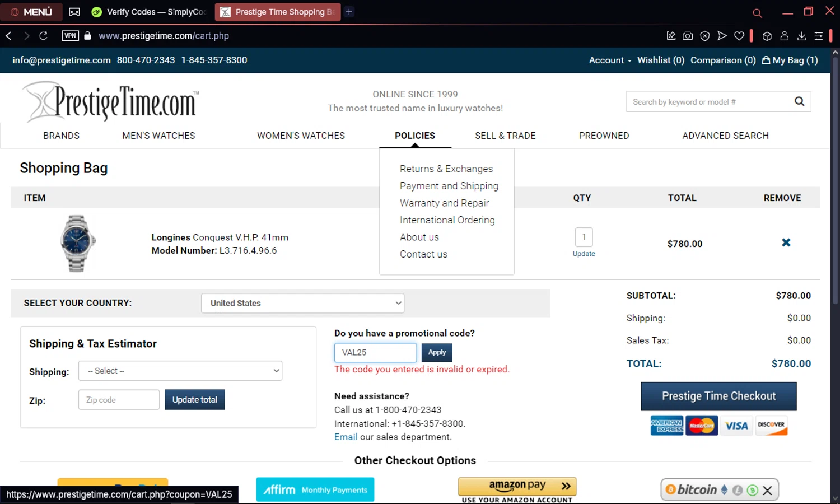The width and height of the screenshot is (840, 504).
Task: Click the Email sales department link
Action: point(346,437)
